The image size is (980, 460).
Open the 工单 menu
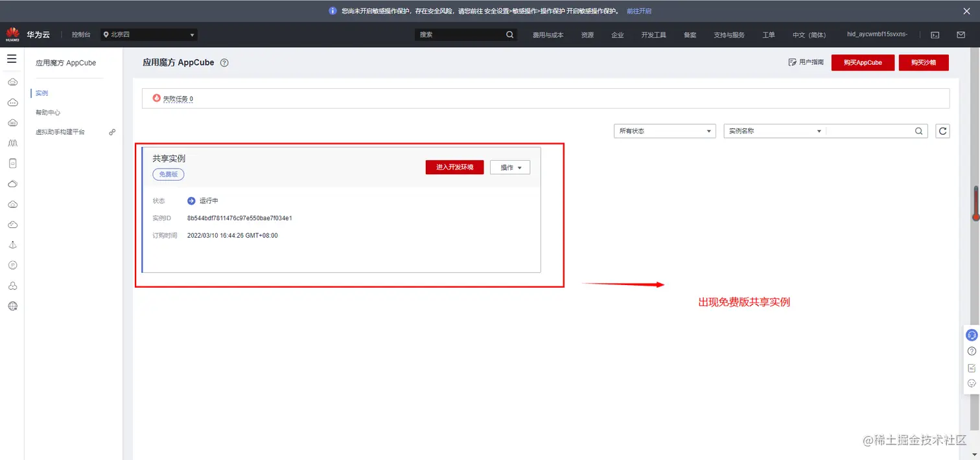[769, 35]
